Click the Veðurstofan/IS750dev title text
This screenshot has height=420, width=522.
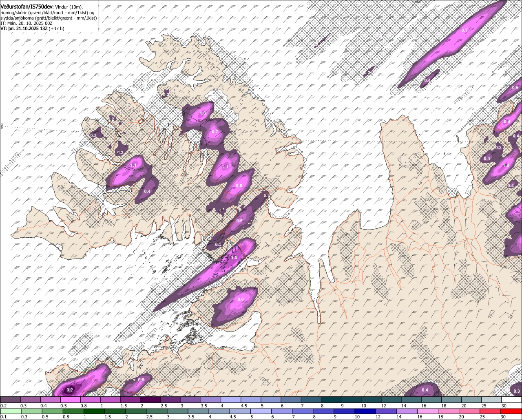coord(27,6)
